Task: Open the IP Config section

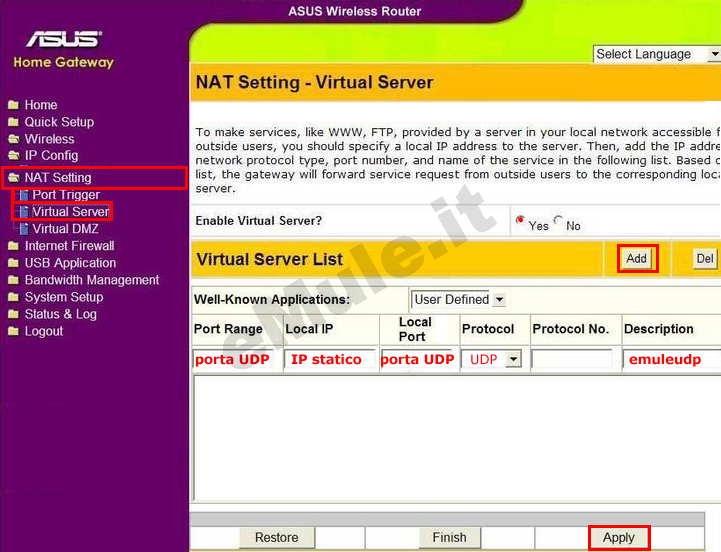Action: click(51, 155)
